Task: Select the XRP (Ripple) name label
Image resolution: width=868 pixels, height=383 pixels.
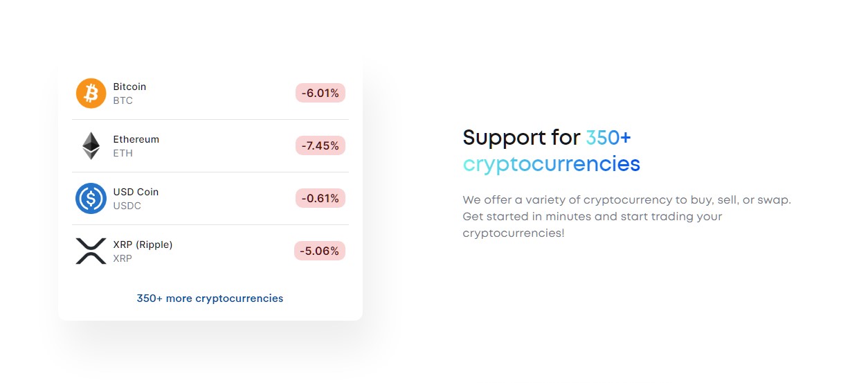Action: tap(143, 244)
